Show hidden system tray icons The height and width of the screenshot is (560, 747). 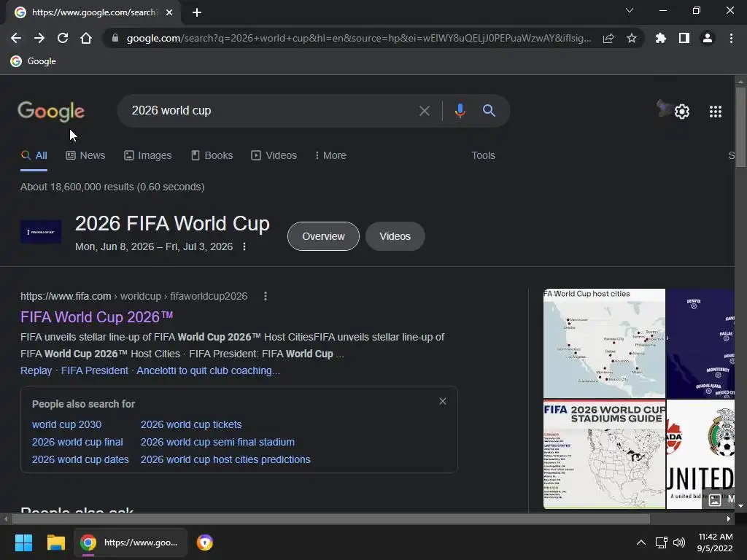pyautogui.click(x=641, y=542)
